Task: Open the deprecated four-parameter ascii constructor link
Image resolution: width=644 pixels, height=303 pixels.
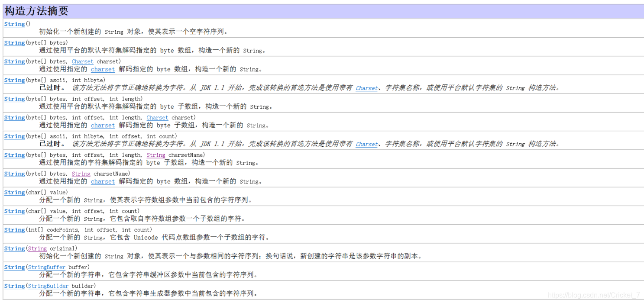Action: [14, 136]
